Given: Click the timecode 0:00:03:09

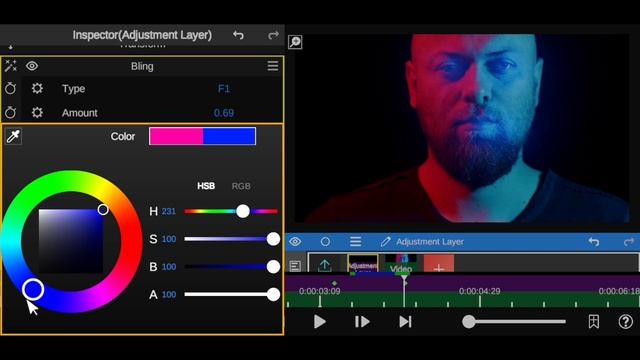Looking at the screenshot, I should point(320,291).
